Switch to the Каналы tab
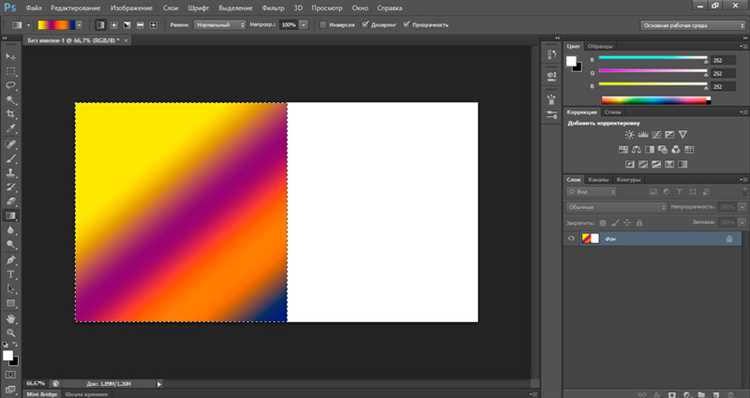750x398 pixels. [598, 180]
